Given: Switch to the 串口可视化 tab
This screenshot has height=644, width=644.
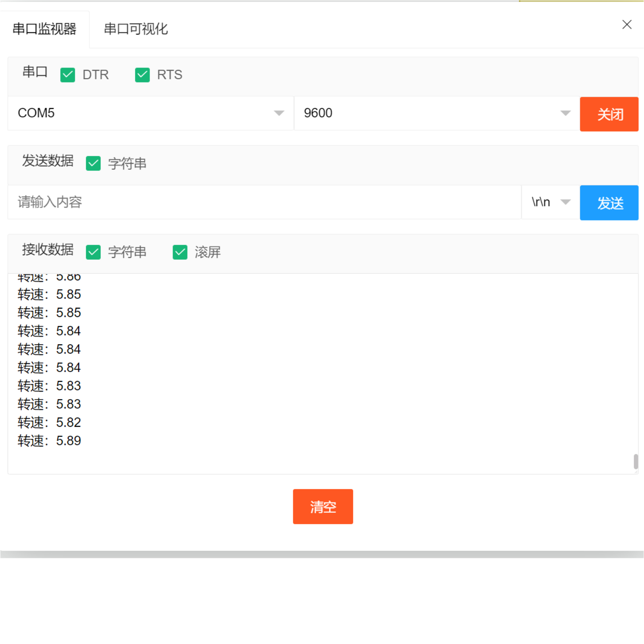Looking at the screenshot, I should point(136,29).
